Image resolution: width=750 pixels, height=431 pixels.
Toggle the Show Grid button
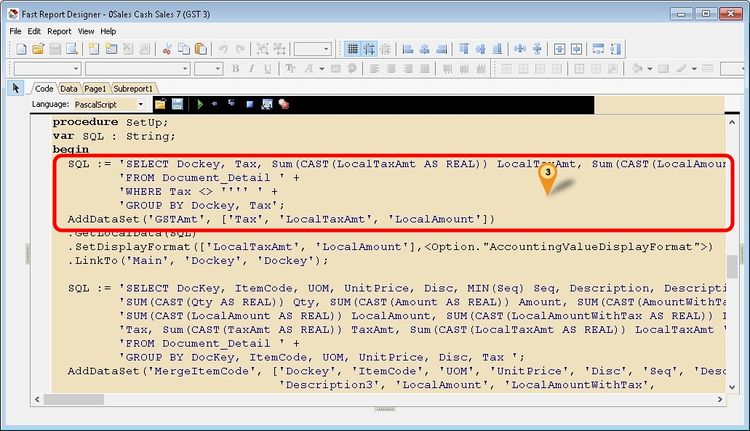pyautogui.click(x=352, y=49)
